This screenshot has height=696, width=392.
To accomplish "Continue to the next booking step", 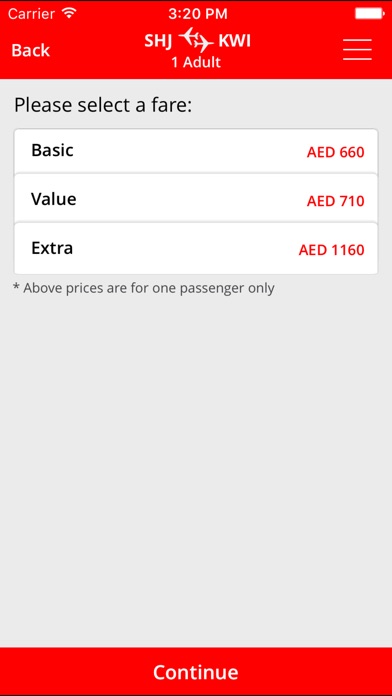I will [x=196, y=672].
